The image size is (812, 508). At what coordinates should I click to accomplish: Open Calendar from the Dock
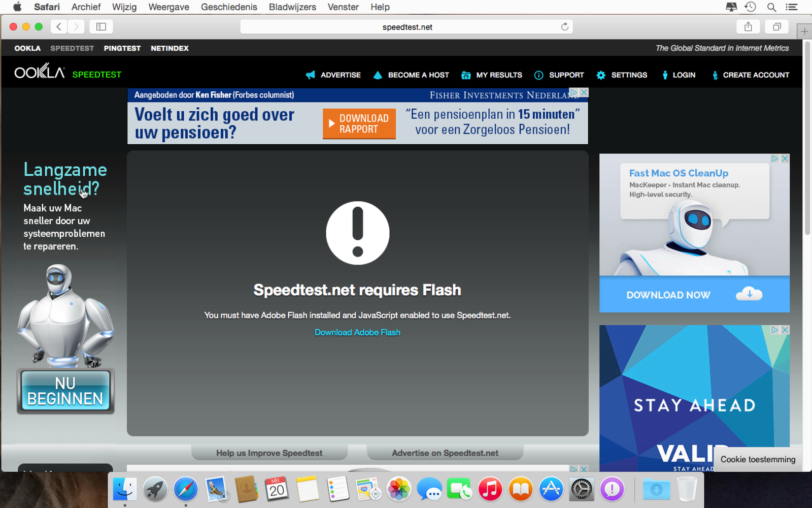point(277,489)
